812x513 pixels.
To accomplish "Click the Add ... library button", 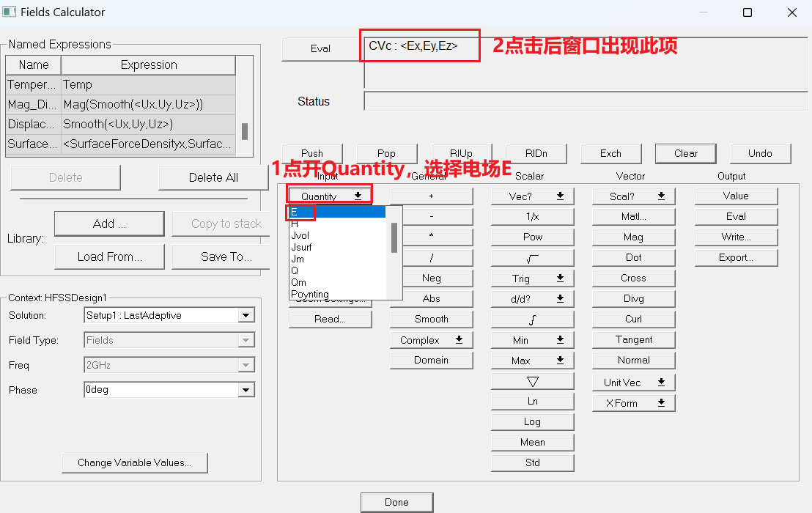I will click(109, 224).
